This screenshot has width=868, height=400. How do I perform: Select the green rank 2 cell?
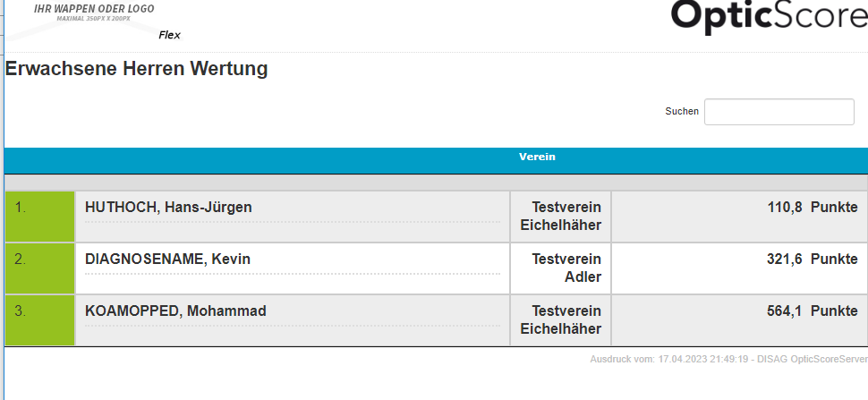pyautogui.click(x=39, y=268)
